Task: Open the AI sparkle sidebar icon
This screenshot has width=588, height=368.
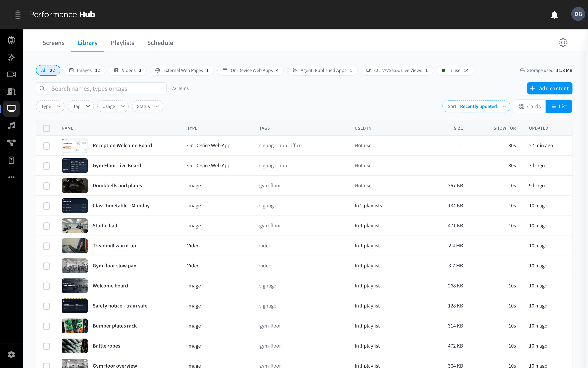Action: [x=11, y=57]
